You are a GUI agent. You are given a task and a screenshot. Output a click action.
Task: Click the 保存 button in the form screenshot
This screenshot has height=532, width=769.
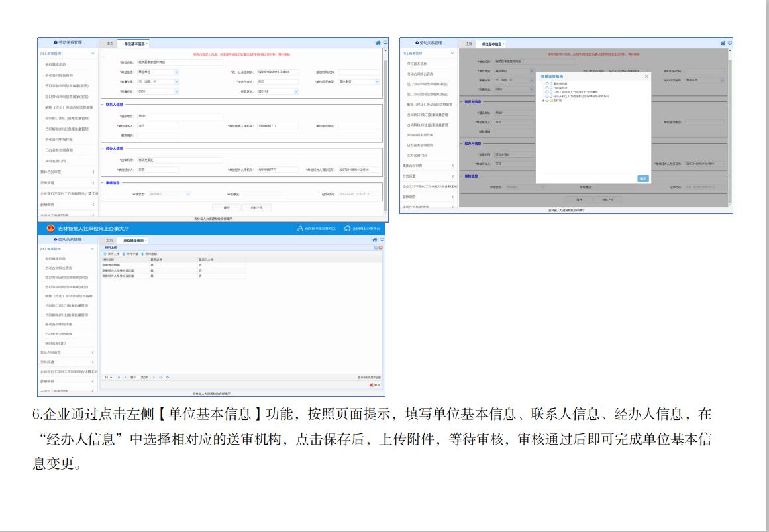coord(227,207)
